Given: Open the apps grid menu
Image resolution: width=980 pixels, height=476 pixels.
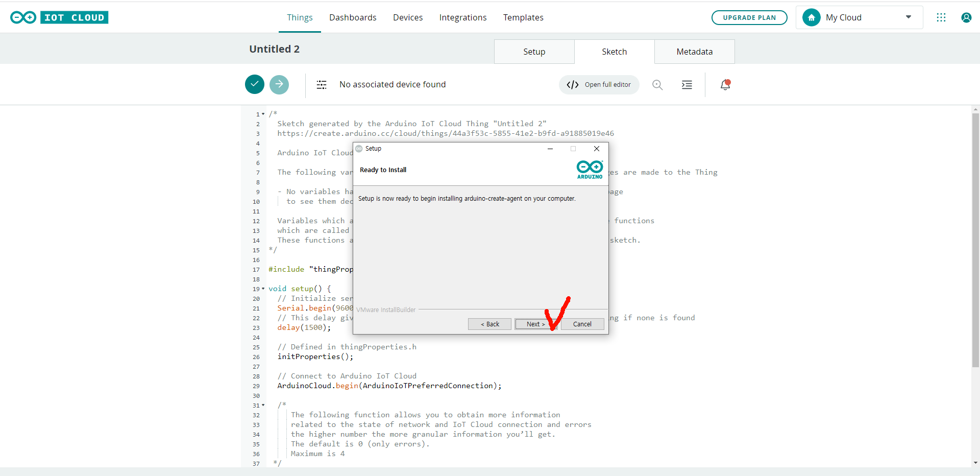Looking at the screenshot, I should coord(941,17).
